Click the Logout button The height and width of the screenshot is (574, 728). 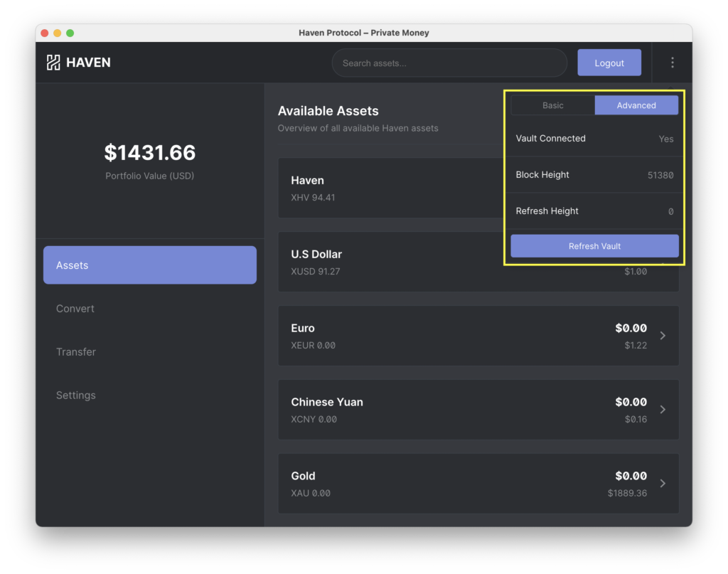click(609, 63)
